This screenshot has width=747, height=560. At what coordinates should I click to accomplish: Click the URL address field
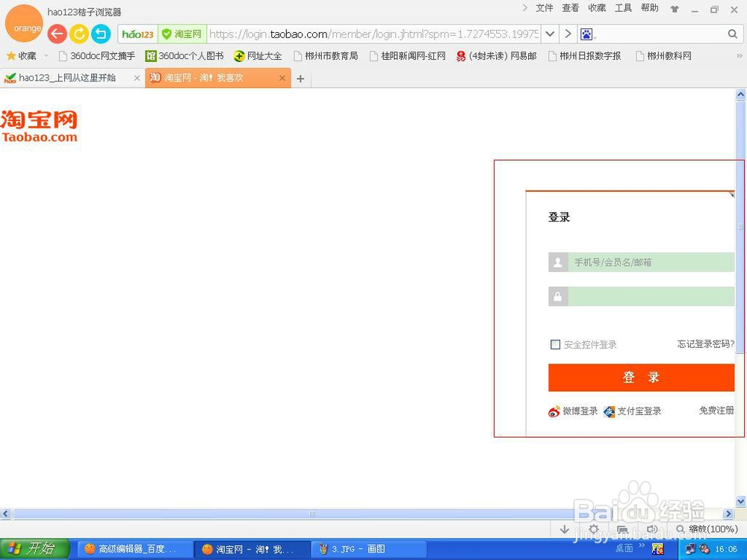pos(374,34)
